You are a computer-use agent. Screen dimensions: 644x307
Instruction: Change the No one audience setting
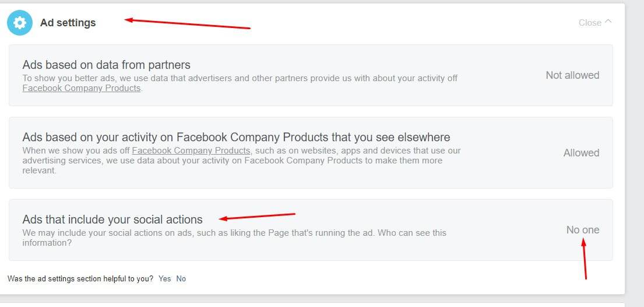click(x=582, y=229)
